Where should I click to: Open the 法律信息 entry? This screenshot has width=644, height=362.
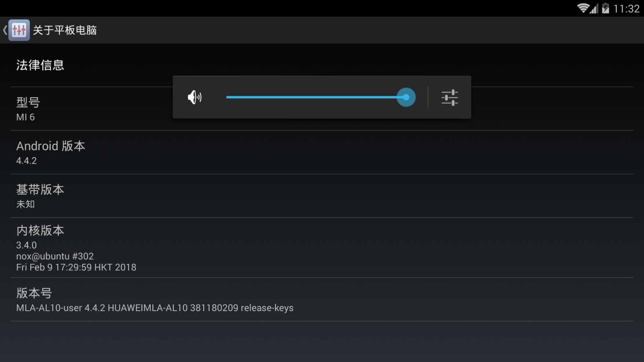pos(322,65)
